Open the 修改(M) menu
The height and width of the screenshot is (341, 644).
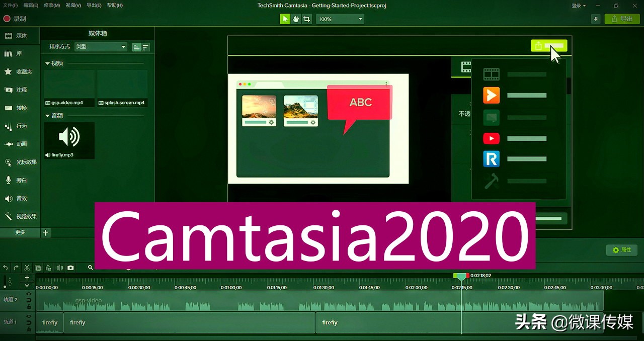tap(52, 6)
